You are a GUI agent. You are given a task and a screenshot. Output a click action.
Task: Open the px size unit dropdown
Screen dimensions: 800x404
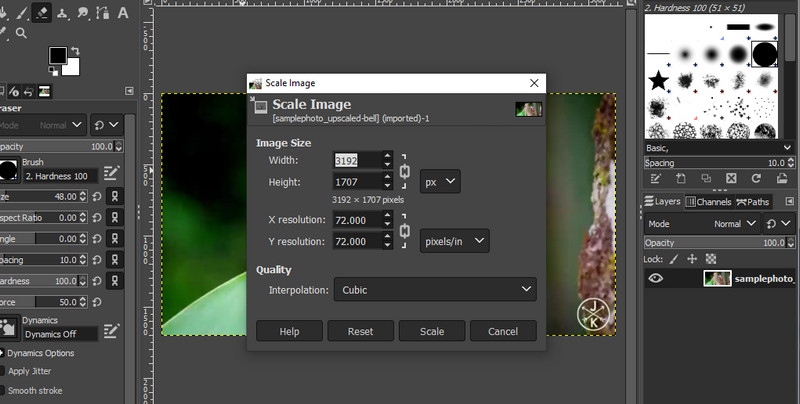[440, 181]
